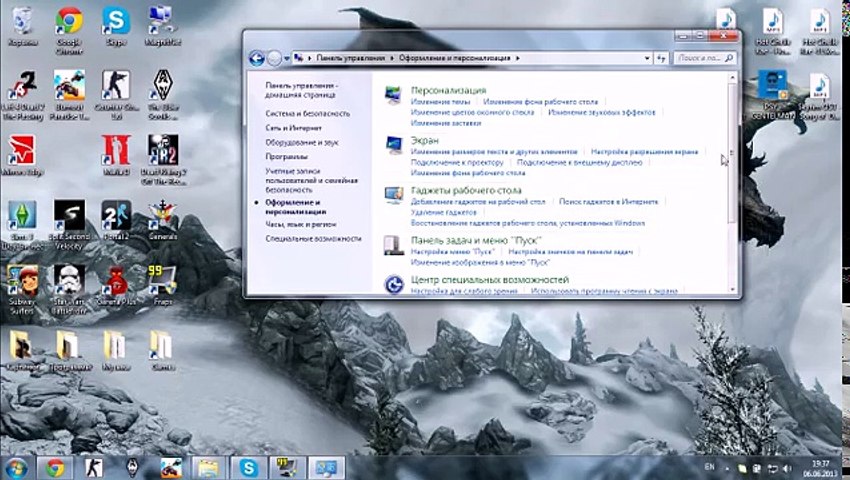850x480 pixels.
Task: Click the Control Panel scrollbar up arrow
Action: [732, 78]
